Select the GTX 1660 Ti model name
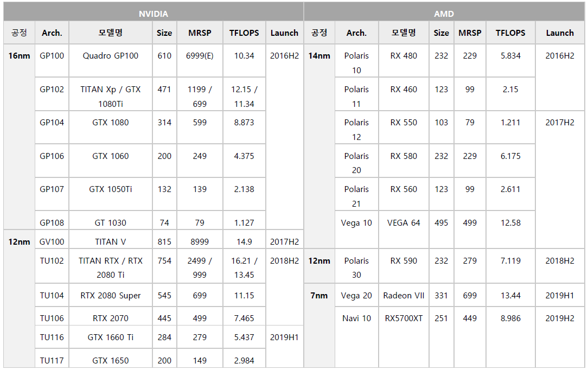588x370 pixels. pyautogui.click(x=111, y=337)
